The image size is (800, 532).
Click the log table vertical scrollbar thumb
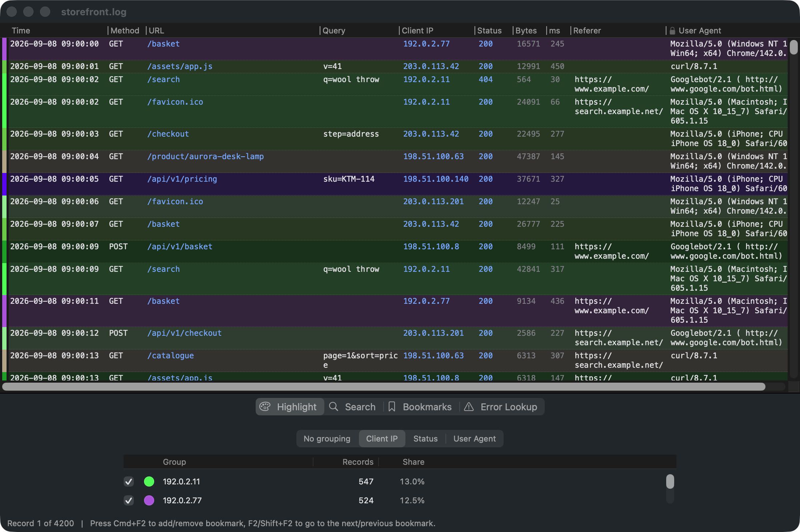click(794, 47)
